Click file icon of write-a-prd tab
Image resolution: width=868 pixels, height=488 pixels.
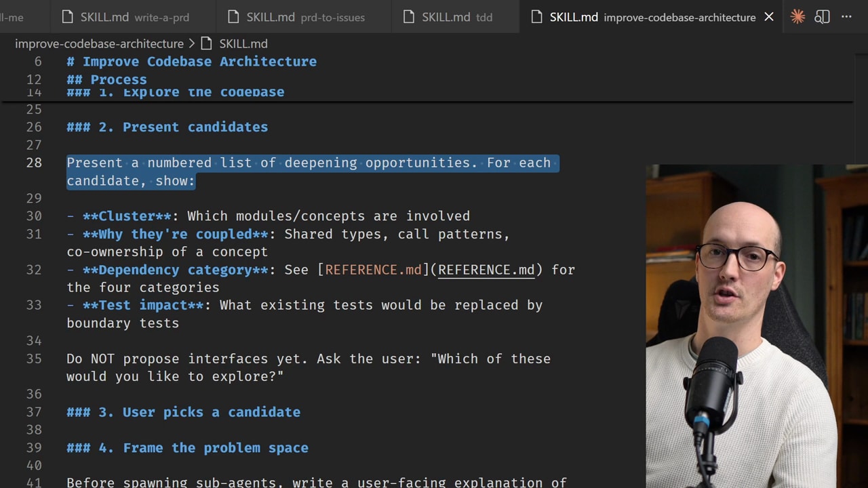tap(66, 17)
